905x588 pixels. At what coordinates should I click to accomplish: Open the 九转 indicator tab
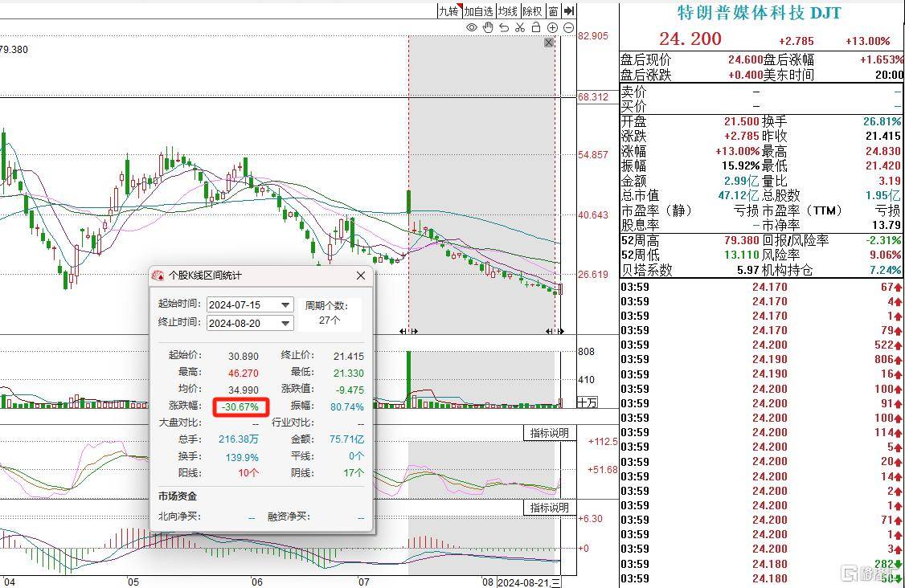tap(449, 11)
